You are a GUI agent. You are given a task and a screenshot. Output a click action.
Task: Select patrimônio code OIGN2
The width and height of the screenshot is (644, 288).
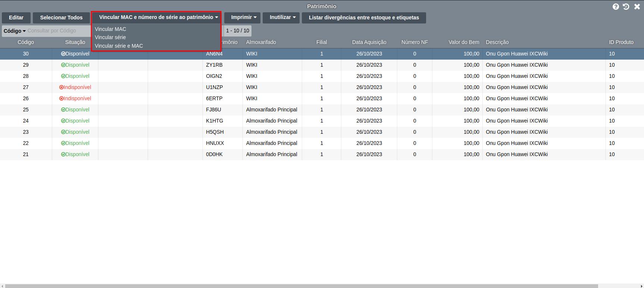point(214,76)
